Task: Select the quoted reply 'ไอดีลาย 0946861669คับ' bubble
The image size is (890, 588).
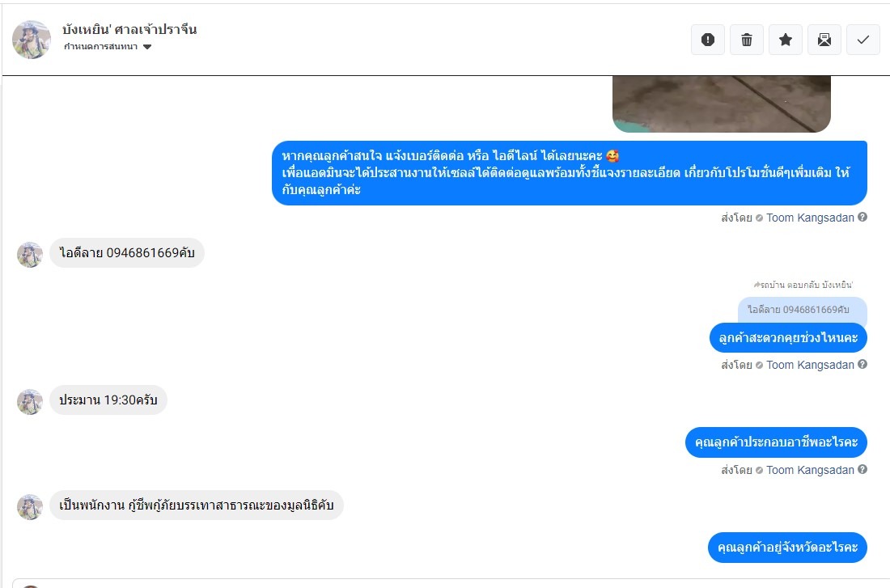Action: coord(802,311)
